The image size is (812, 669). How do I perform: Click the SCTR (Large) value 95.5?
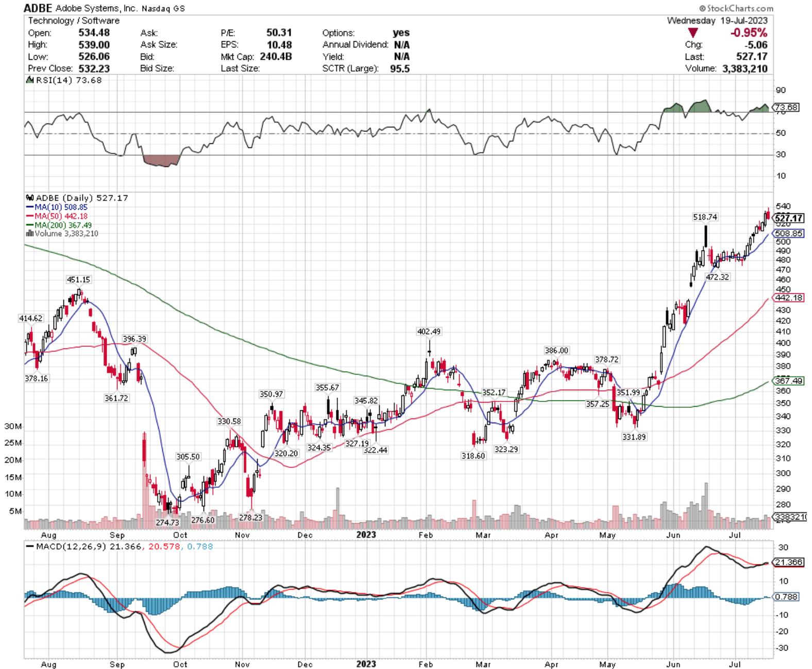click(x=400, y=68)
